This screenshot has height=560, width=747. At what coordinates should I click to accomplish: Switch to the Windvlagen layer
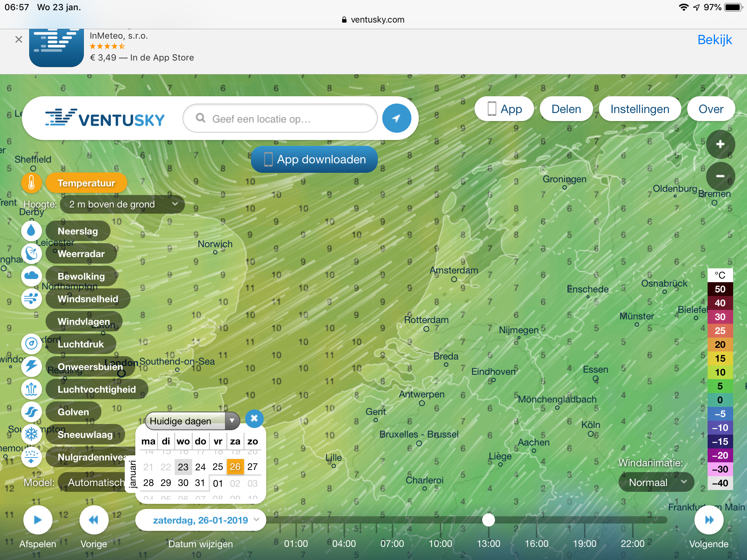84,322
